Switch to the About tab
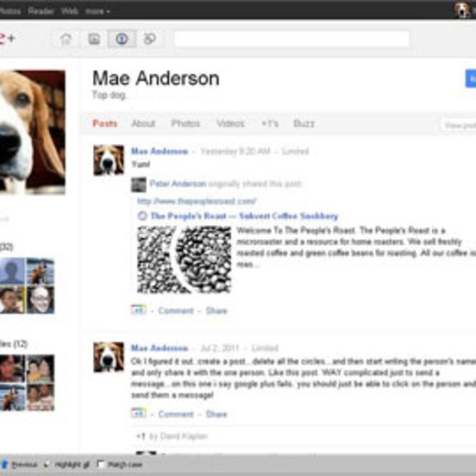The image size is (476, 476). click(x=143, y=124)
